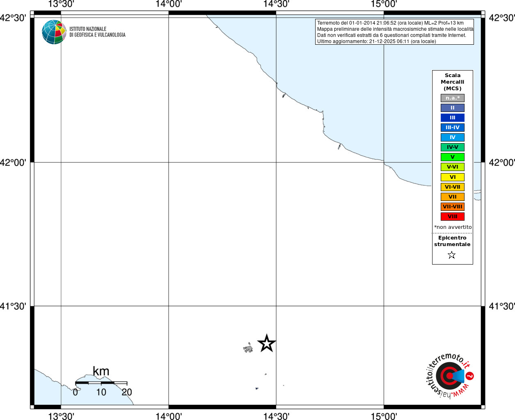Viewport: 515px width, 420px height.
Task: Click the legend's epicentro star symbol
Action: pyautogui.click(x=452, y=255)
